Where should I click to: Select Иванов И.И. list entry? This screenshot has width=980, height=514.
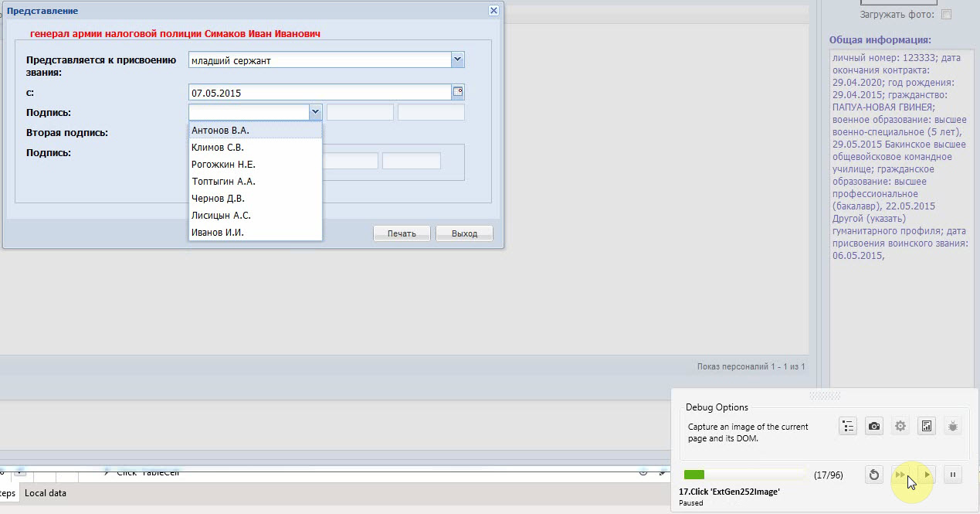(256, 233)
